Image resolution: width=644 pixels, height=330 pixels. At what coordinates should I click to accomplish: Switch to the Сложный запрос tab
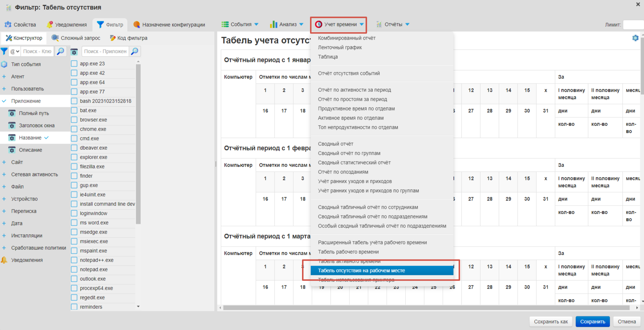tap(76, 38)
